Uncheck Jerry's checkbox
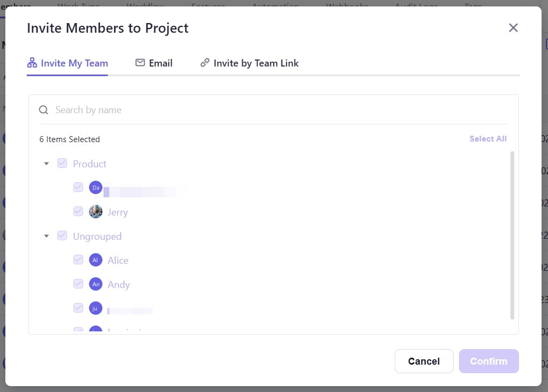Image resolution: width=548 pixels, height=392 pixels. pos(78,212)
